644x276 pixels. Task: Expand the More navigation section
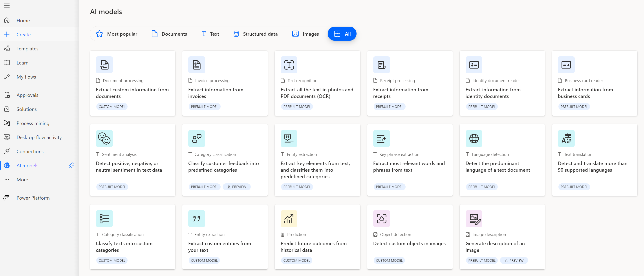22,179
